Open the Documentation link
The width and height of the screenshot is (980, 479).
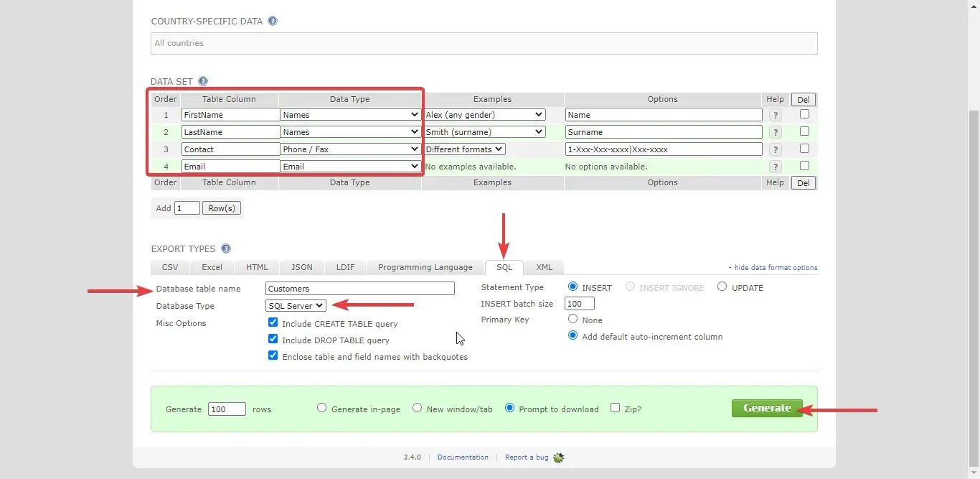[463, 457]
